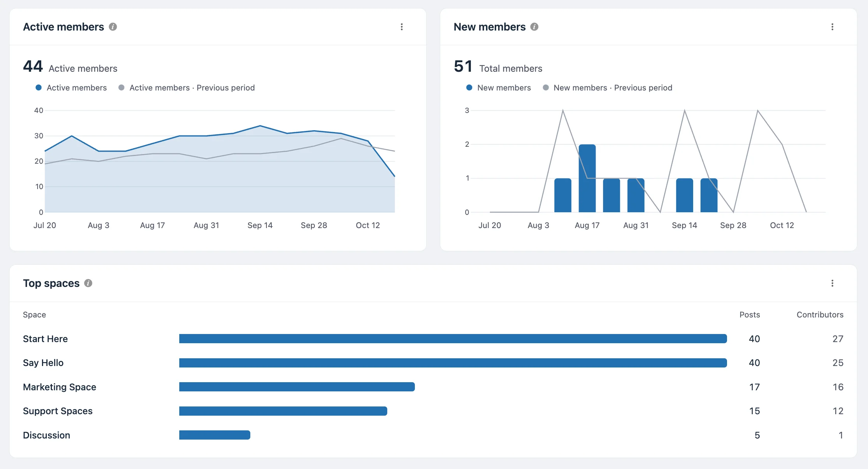Select the Say Hello space row
The width and height of the screenshot is (868, 469).
pyautogui.click(x=433, y=363)
